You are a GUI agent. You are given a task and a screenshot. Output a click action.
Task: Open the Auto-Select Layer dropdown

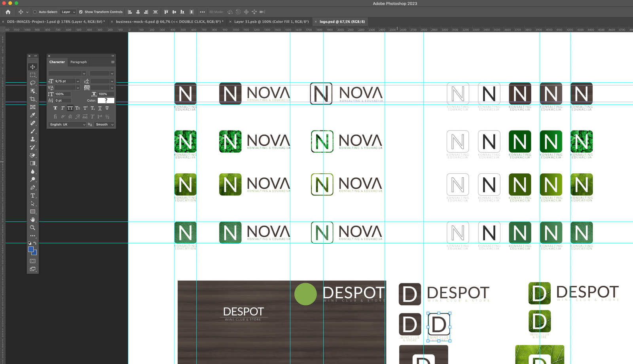pos(68,12)
